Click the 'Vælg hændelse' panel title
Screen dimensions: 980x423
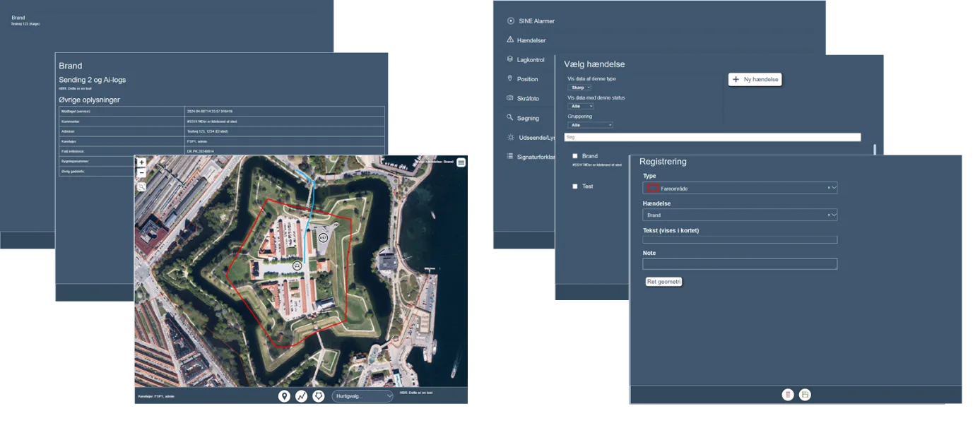pos(594,64)
